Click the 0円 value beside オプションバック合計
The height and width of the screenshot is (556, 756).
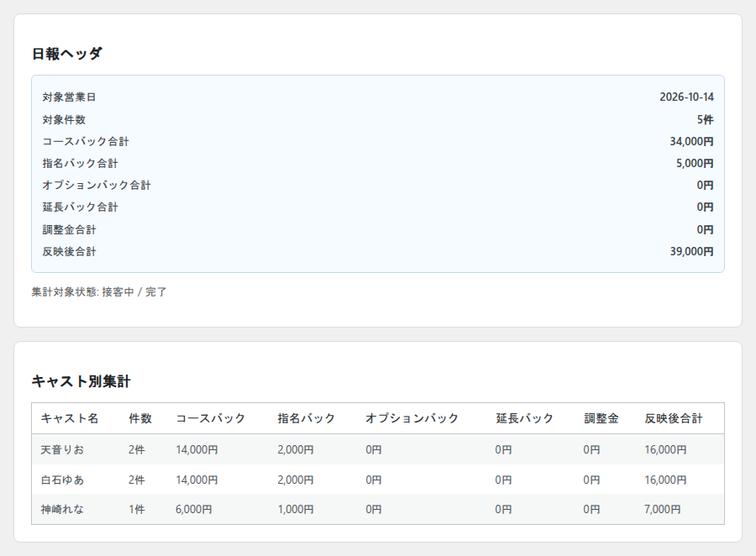(x=706, y=185)
